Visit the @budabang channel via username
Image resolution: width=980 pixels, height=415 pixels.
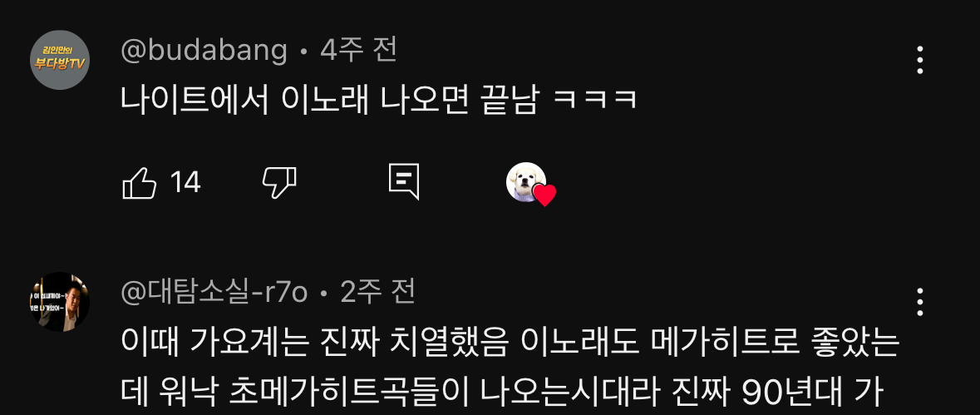(204, 52)
